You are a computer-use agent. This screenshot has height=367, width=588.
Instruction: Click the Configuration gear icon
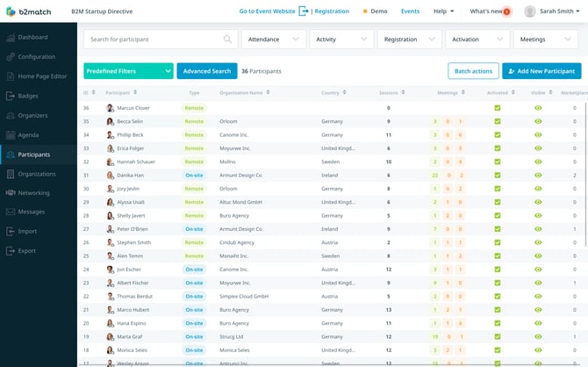(x=10, y=56)
